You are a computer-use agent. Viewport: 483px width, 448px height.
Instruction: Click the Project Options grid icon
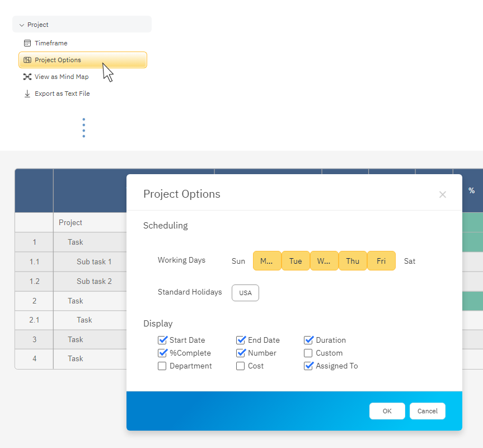coord(27,60)
